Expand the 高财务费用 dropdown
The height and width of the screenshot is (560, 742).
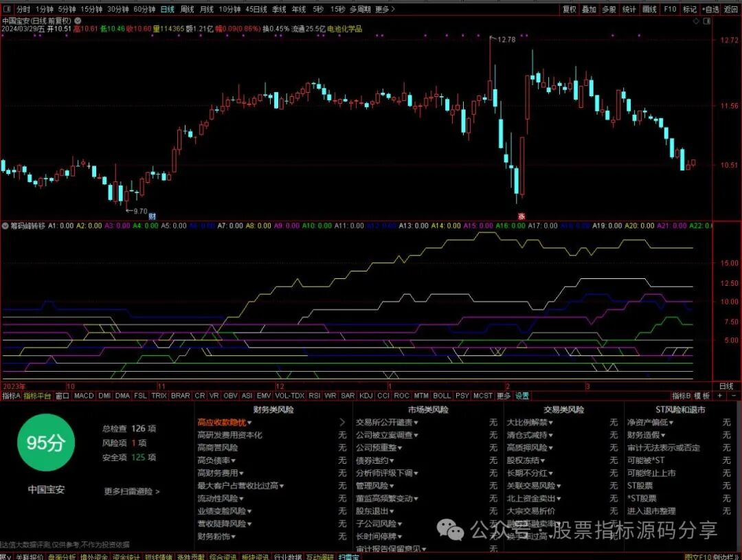220,473
